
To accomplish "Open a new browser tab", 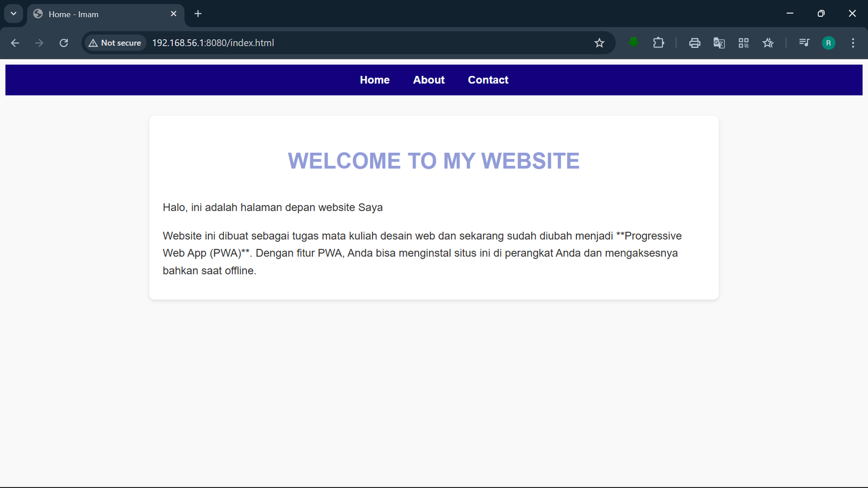I will point(197,14).
